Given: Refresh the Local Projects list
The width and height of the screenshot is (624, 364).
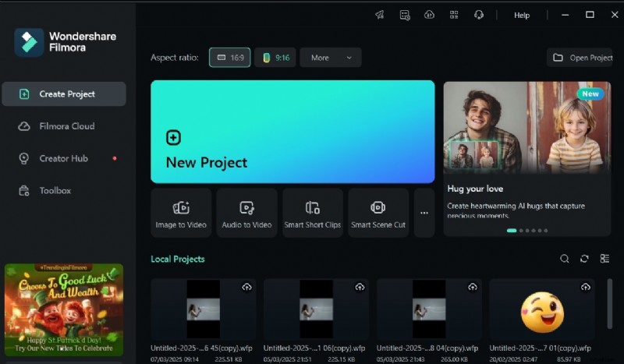Looking at the screenshot, I should (584, 259).
